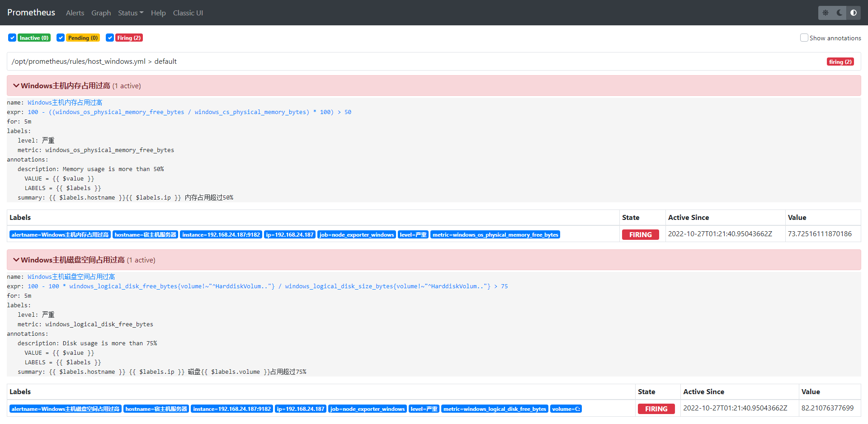Open the Help page in navbar
This screenshot has width=868, height=424.
[158, 13]
